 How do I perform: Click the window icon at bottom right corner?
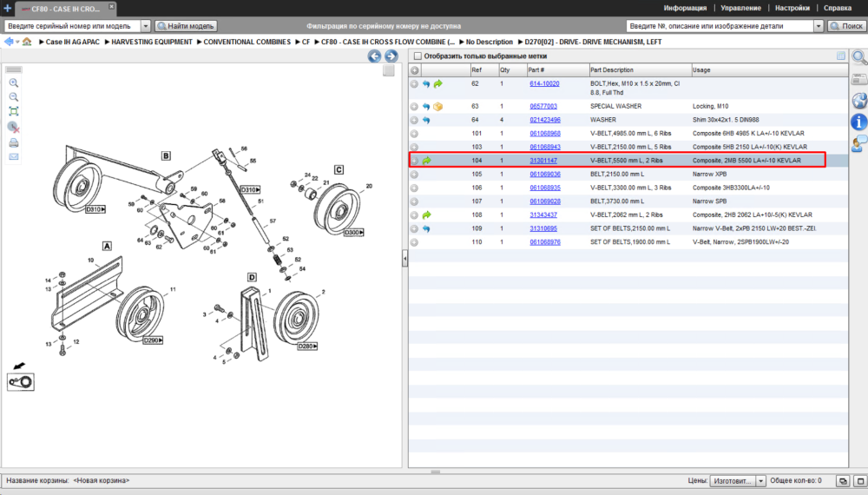pyautogui.click(x=860, y=481)
